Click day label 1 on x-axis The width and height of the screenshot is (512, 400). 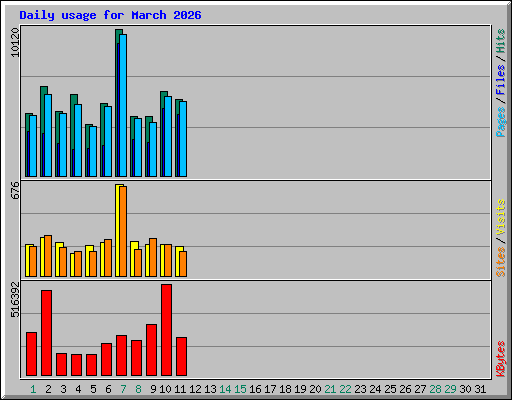coord(33,389)
